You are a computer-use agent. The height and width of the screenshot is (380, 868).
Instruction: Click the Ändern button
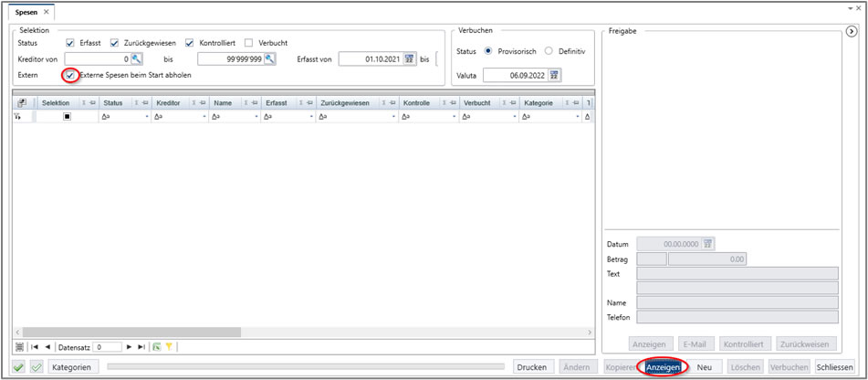click(x=579, y=366)
